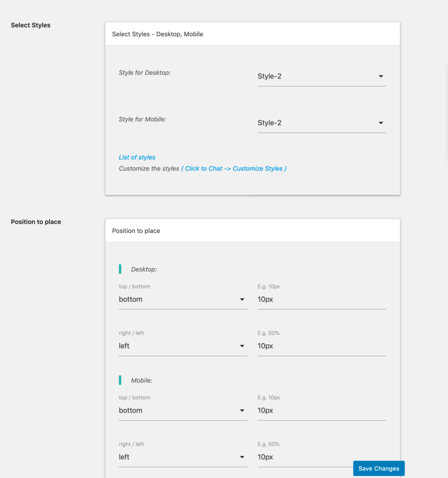Image resolution: width=448 pixels, height=478 pixels.
Task: Click arrow of Mobile top / bottom select
Action: [242, 411]
